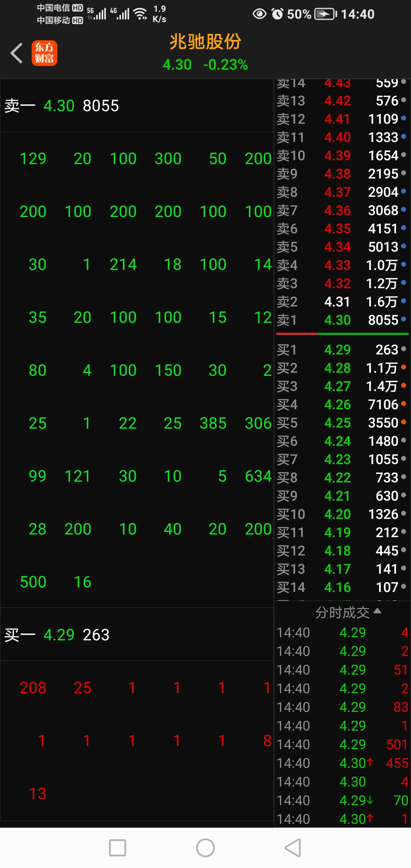Tap the sell queue order 300
The width and height of the screenshot is (411, 868).
coord(168,158)
